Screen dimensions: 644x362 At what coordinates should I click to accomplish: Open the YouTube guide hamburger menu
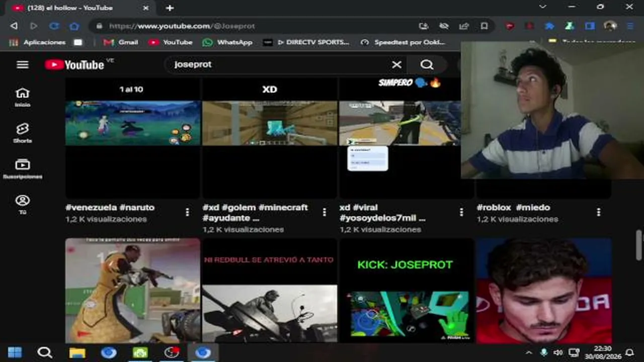23,64
